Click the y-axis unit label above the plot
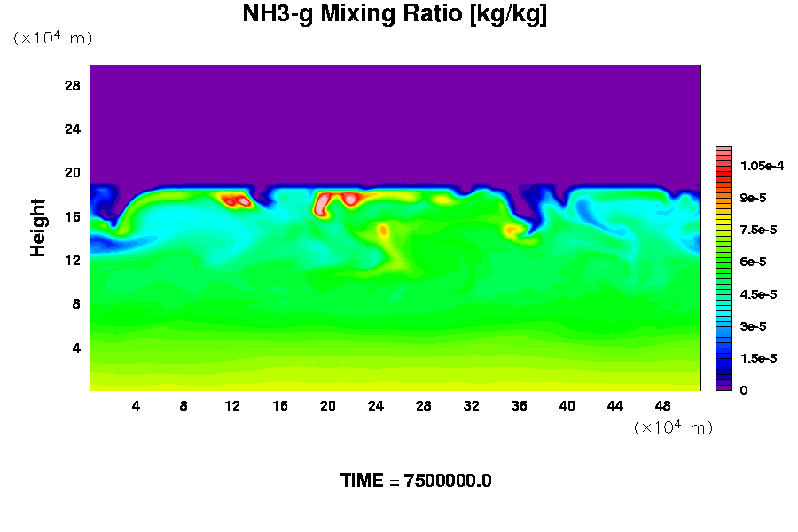This screenshot has height=532, width=798. click(52, 38)
